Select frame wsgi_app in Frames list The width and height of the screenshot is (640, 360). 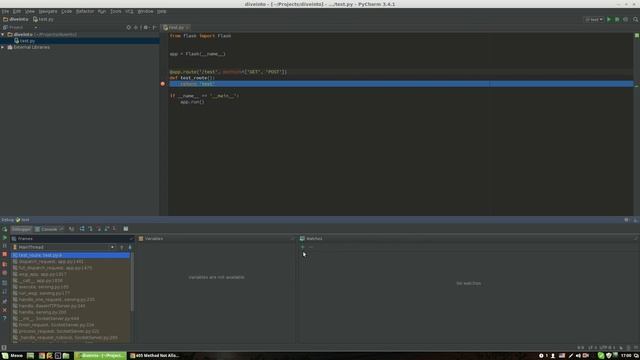[x=70, y=274]
